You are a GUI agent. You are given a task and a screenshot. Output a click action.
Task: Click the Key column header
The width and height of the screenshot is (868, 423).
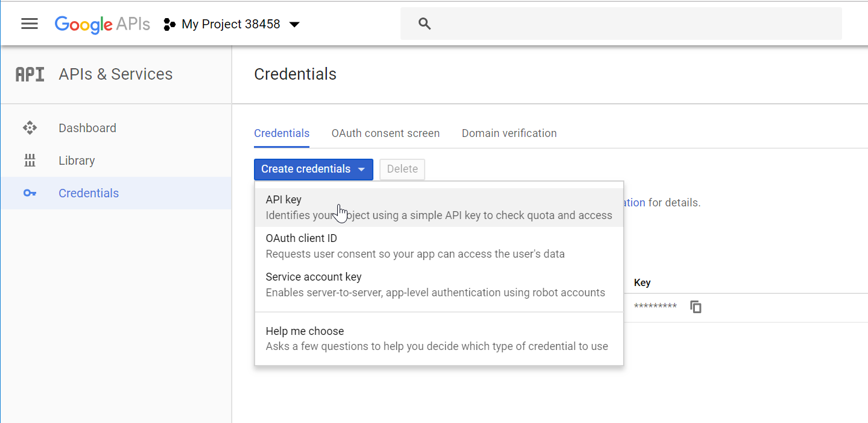642,282
